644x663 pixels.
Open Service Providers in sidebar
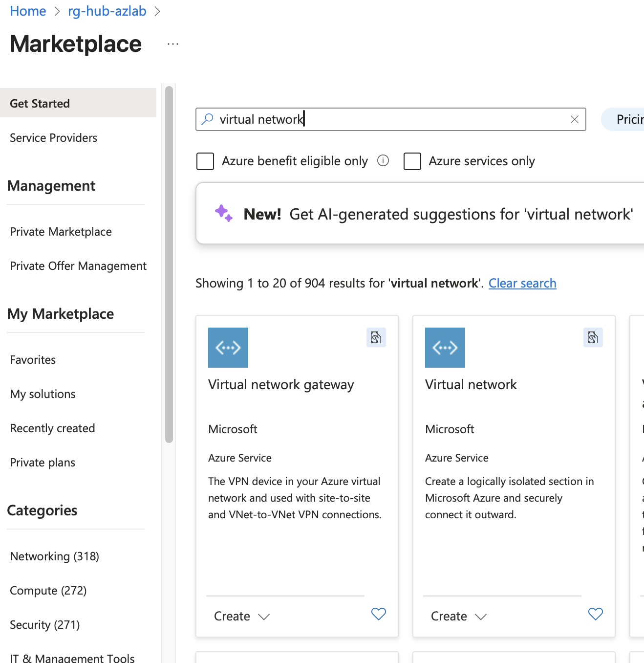point(53,138)
